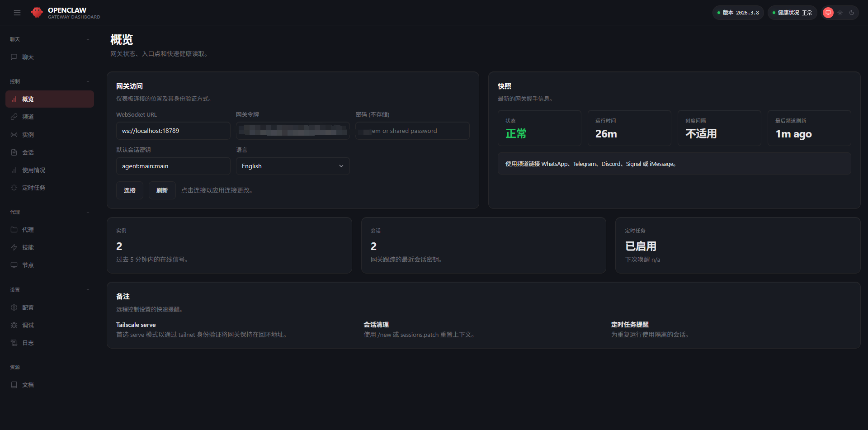Open 频道 link icon in sidebar
The image size is (868, 430).
pos(14,117)
